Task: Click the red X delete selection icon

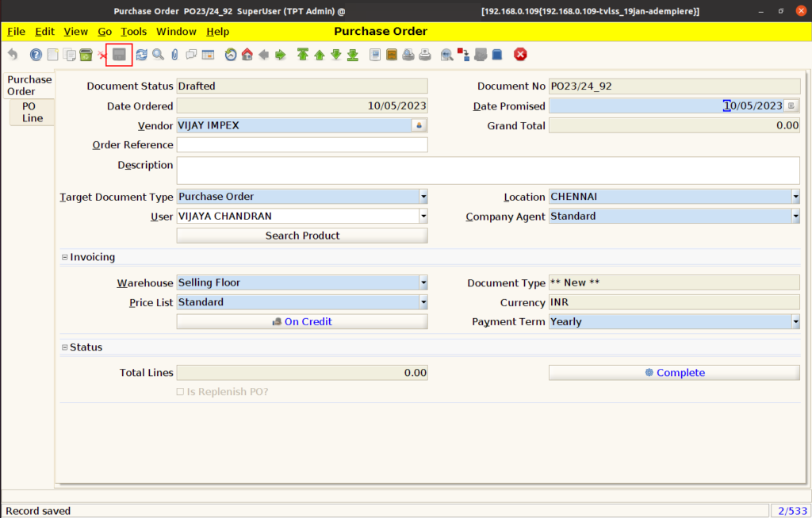Action: [x=101, y=55]
